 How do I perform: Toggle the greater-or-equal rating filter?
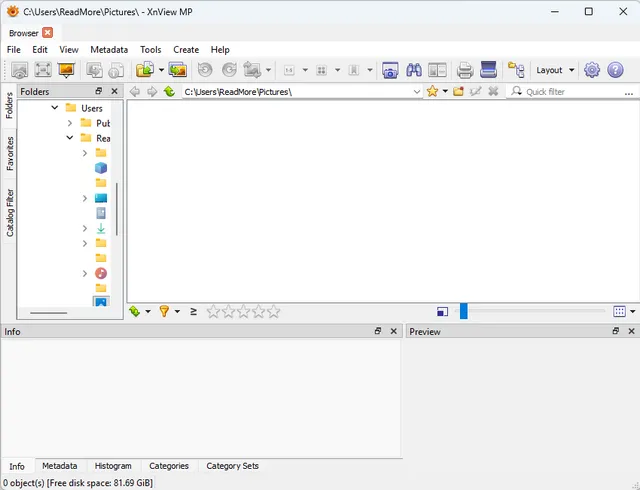point(193,311)
